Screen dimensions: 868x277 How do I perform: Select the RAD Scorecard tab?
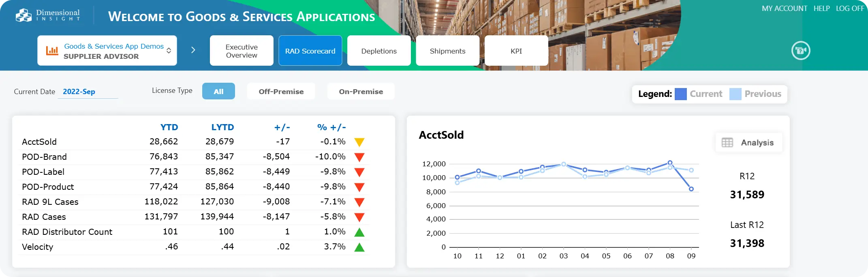310,51
